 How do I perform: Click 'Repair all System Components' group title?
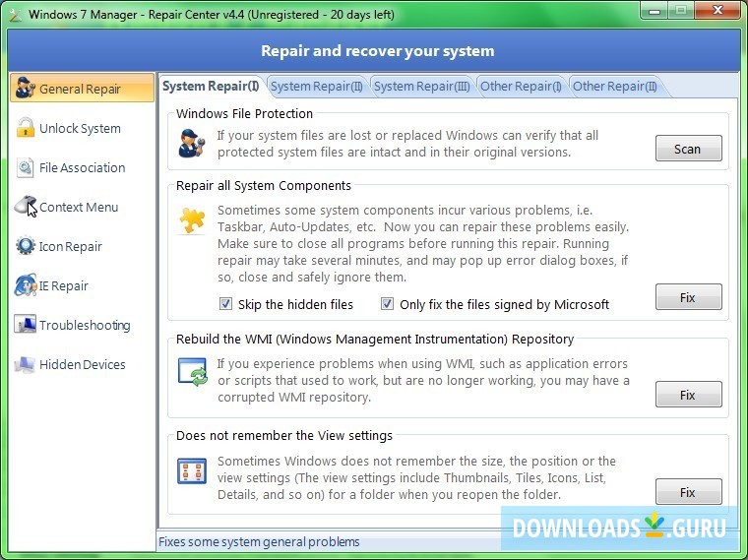[x=264, y=186]
